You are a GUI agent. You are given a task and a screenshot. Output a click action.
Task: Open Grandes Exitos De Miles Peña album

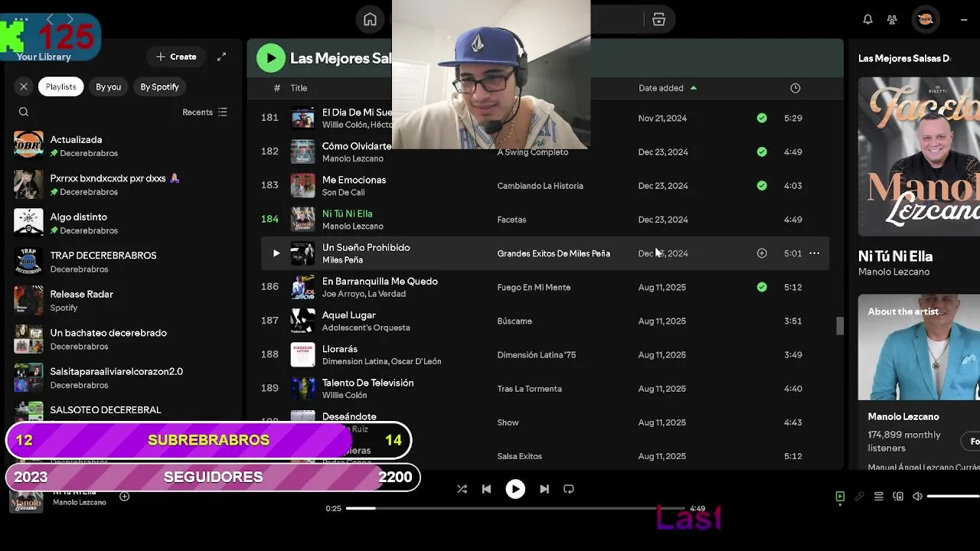554,253
